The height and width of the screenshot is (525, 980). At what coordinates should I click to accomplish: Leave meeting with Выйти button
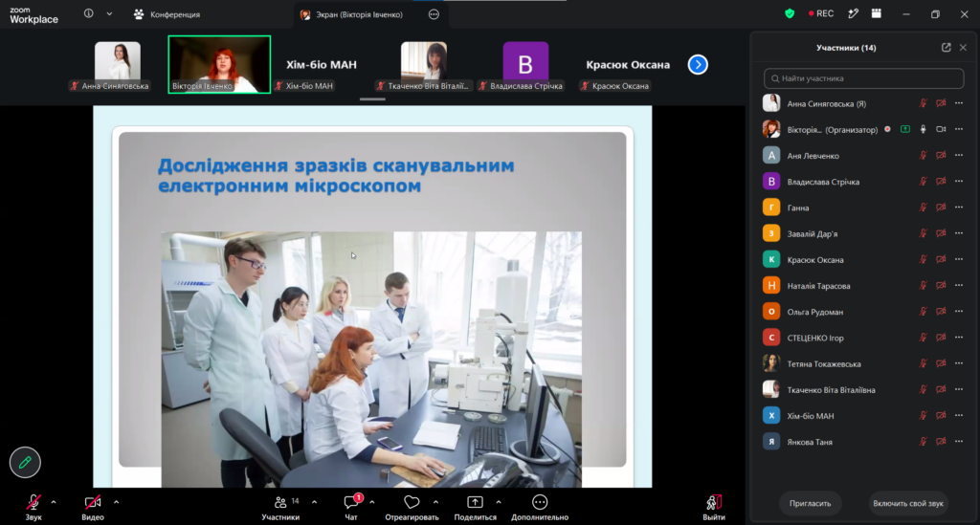tap(714, 507)
